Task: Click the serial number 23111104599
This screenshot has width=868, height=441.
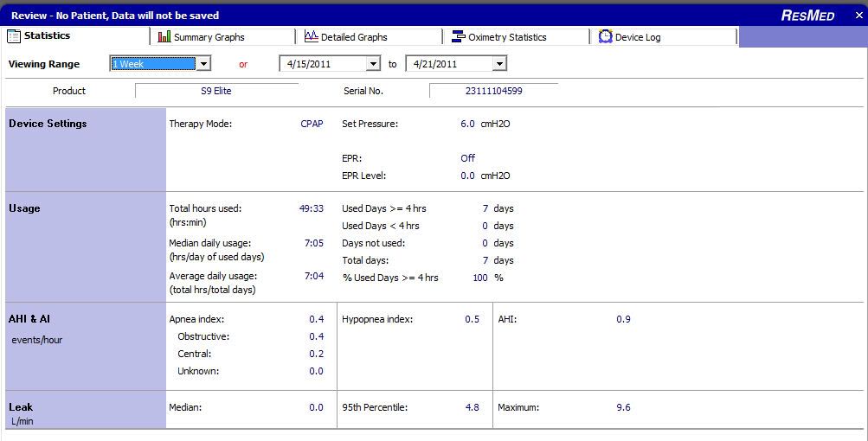Action: pos(494,91)
